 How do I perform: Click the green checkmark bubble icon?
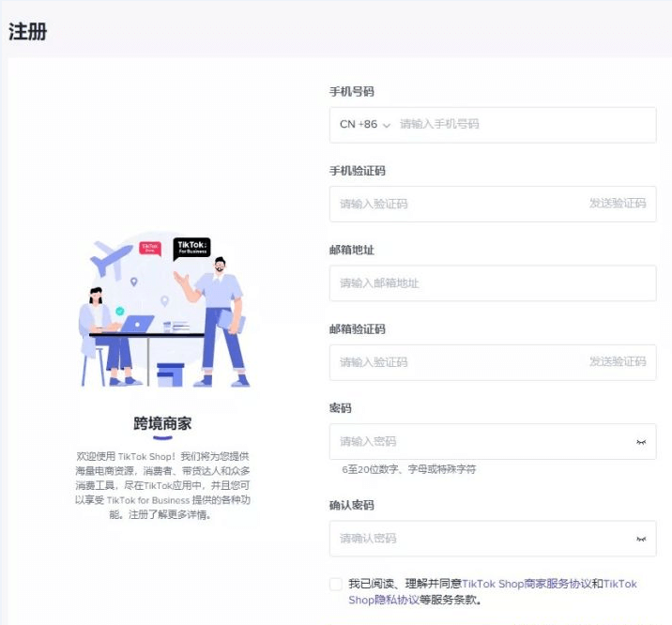[119, 311]
